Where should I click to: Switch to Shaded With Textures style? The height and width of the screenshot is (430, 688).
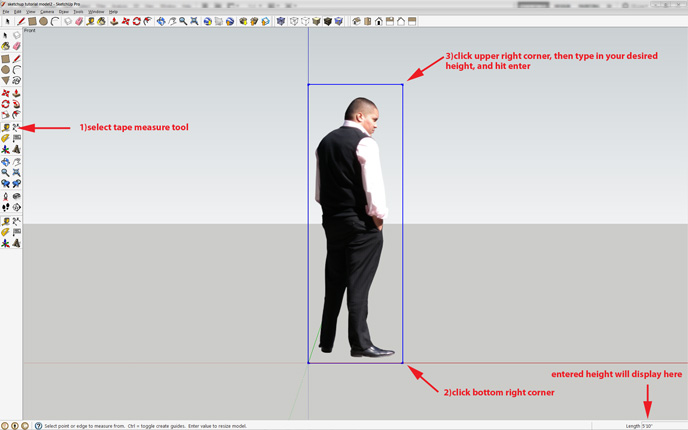point(327,21)
